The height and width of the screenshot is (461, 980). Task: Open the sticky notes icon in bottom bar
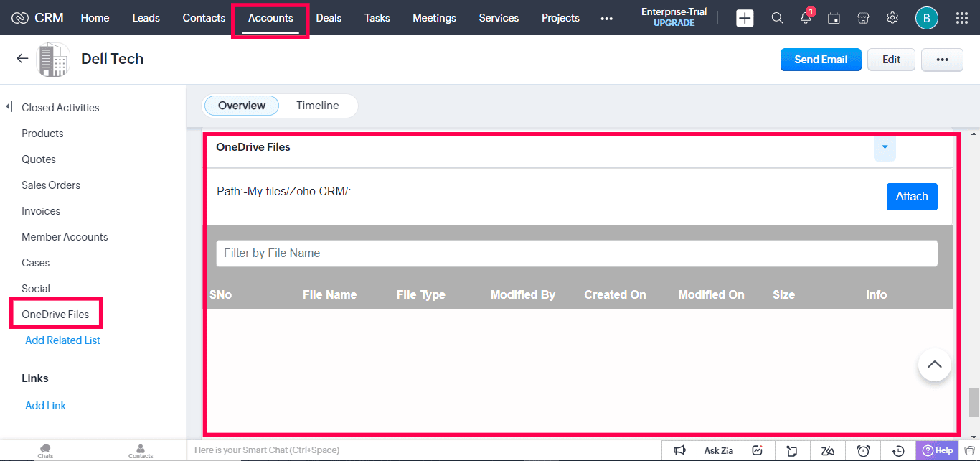click(792, 450)
